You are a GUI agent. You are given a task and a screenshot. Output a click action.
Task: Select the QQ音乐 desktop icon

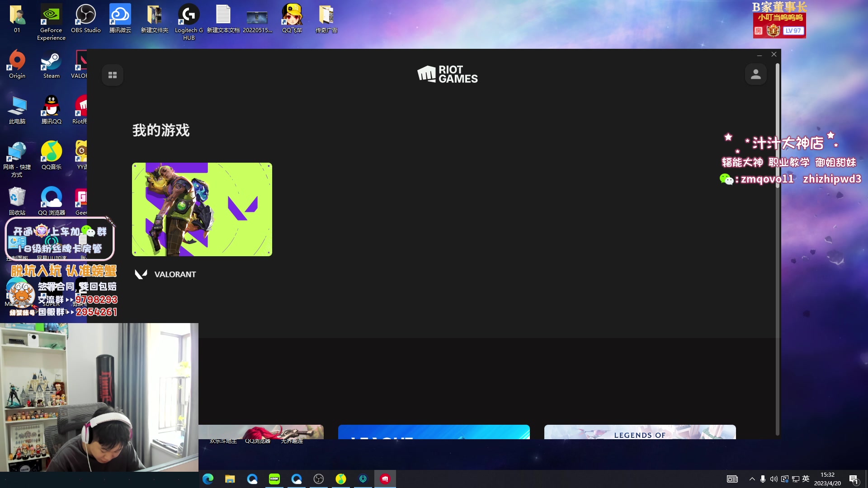(x=52, y=155)
